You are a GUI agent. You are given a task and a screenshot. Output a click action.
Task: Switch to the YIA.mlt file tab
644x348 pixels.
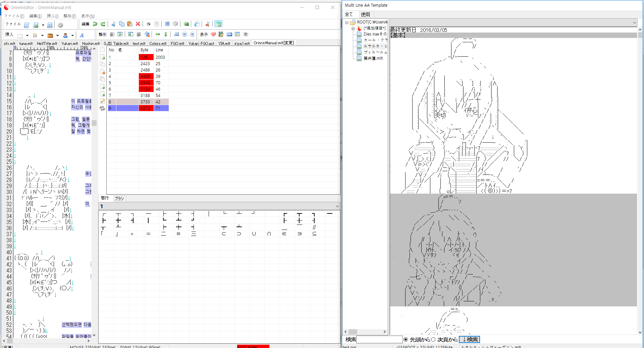(224, 43)
